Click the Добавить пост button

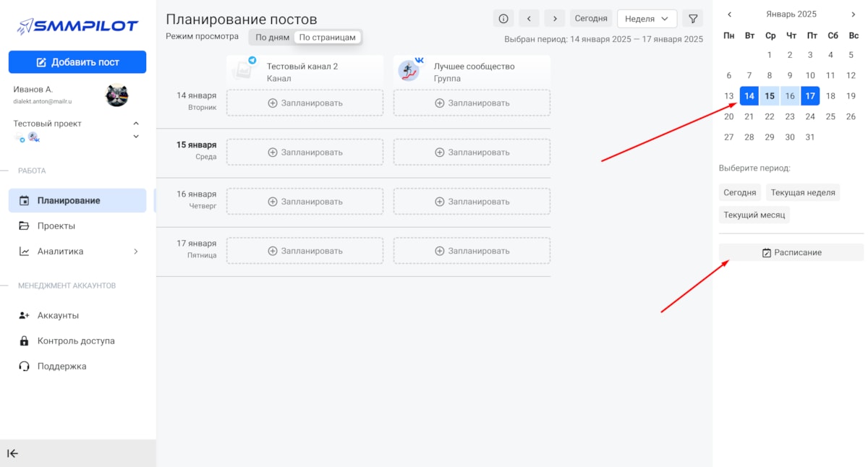click(x=77, y=62)
